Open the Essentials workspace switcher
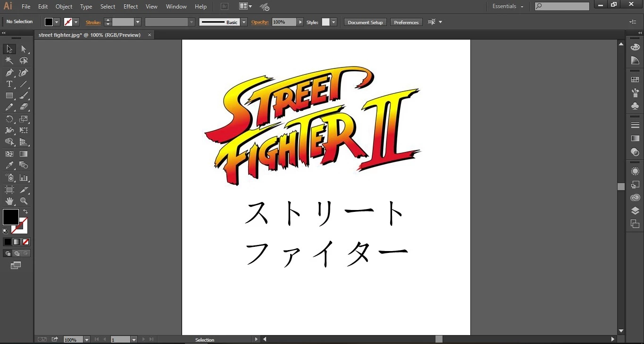 tap(508, 6)
